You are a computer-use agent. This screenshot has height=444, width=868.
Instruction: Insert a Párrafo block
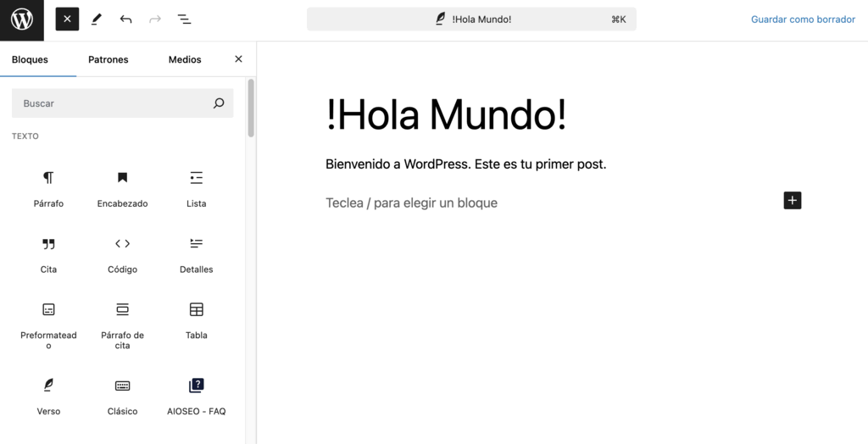pos(48,188)
